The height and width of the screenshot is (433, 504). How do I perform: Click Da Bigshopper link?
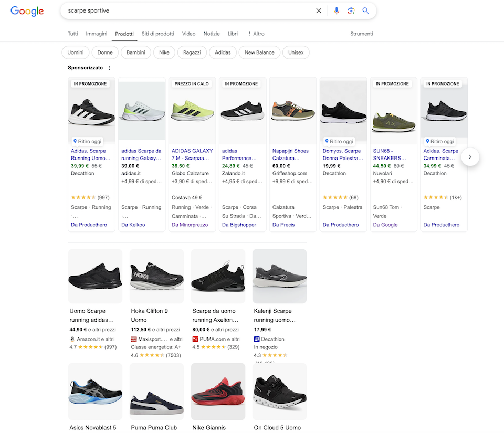239,225
